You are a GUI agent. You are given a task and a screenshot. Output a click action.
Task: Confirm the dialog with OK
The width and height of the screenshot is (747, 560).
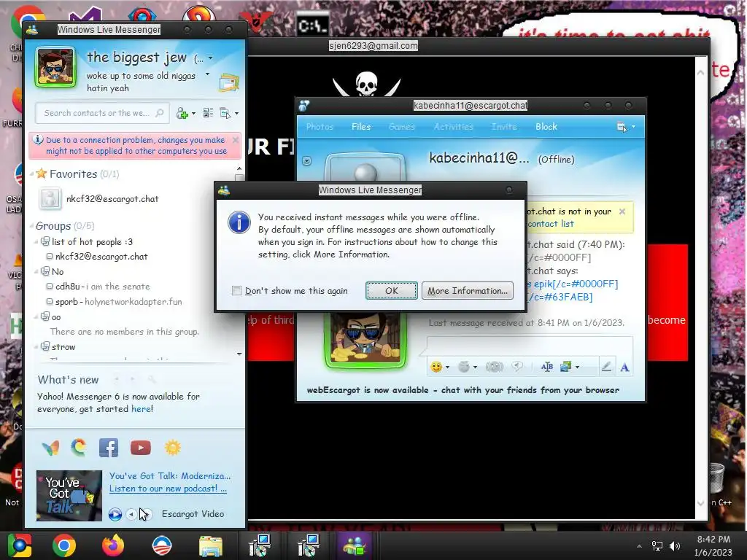(391, 290)
